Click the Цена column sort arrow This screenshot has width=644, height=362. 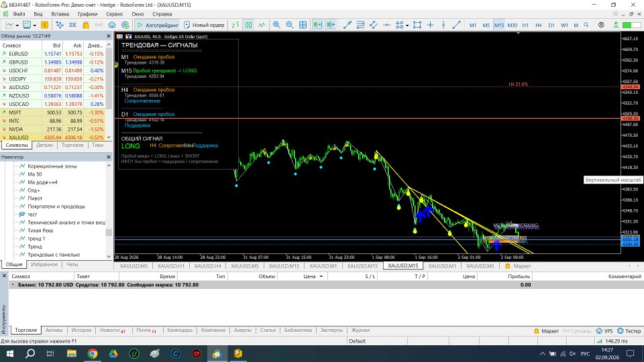pos(321,277)
